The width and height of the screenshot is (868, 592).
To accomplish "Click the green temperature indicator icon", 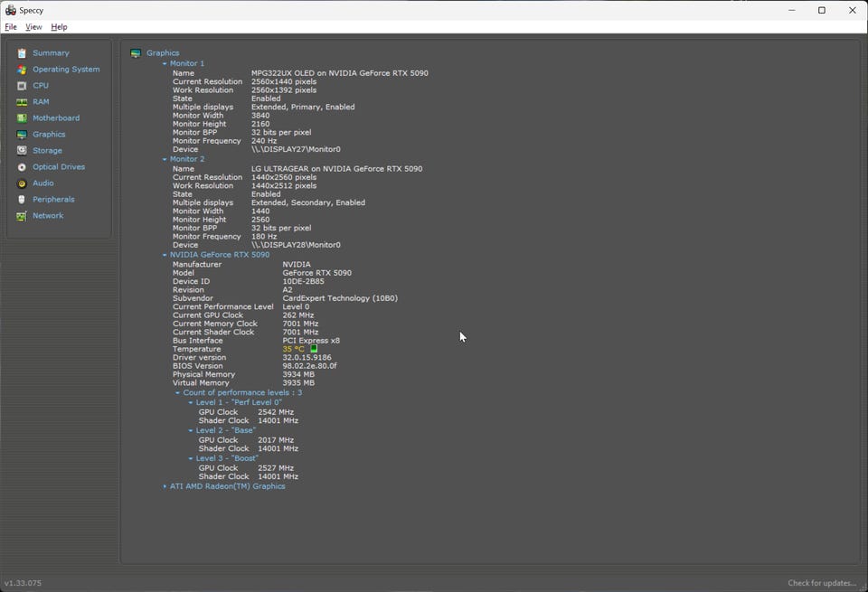I will tap(314, 349).
